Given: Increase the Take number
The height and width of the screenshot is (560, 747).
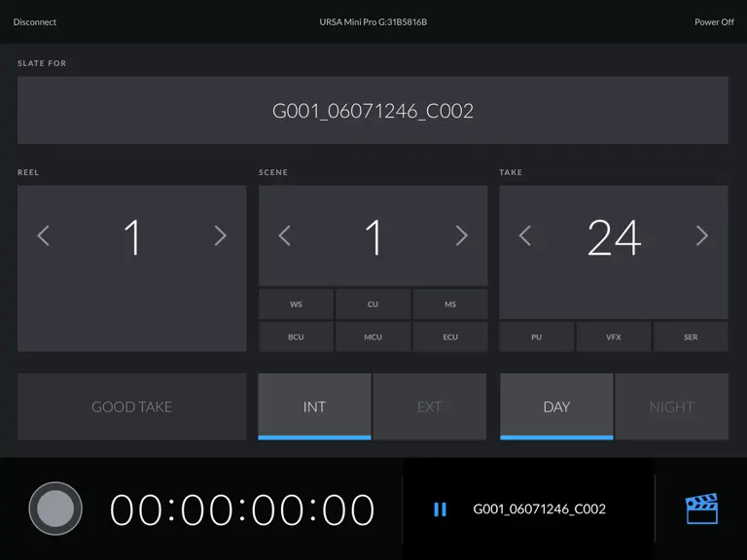Looking at the screenshot, I should pos(702,235).
